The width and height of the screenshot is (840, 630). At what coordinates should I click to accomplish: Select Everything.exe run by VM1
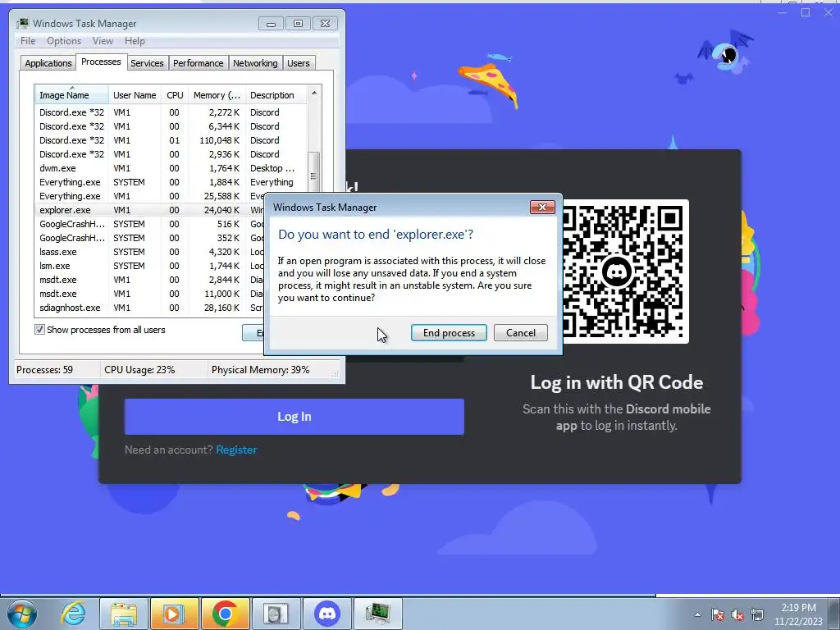pyautogui.click(x=150, y=196)
